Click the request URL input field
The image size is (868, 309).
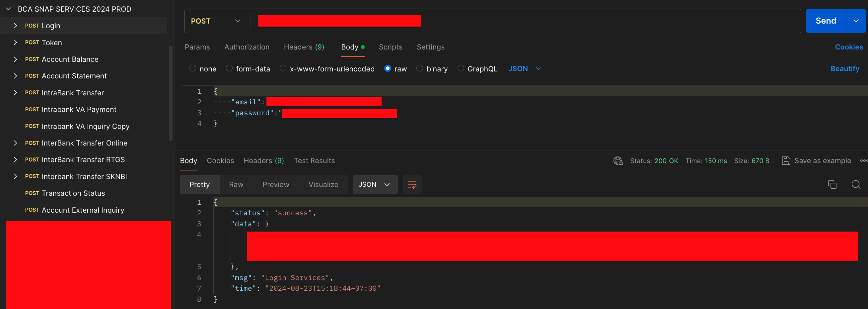click(526, 21)
